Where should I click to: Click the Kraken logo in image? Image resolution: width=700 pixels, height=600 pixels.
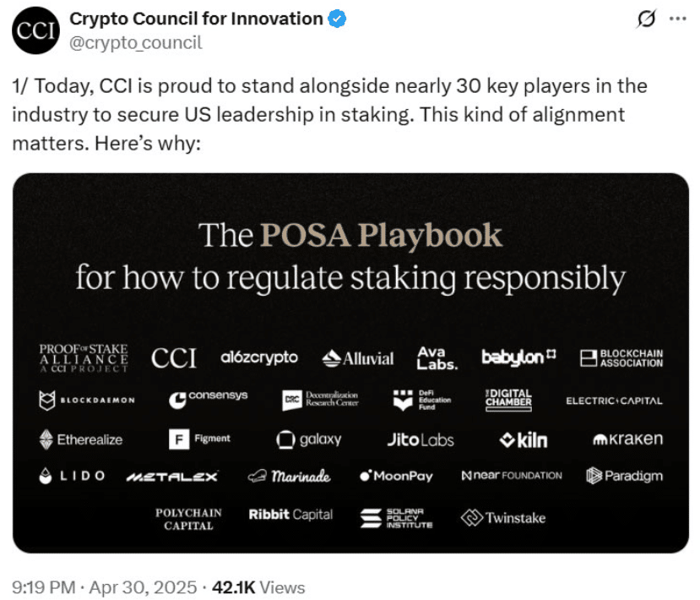(627, 439)
